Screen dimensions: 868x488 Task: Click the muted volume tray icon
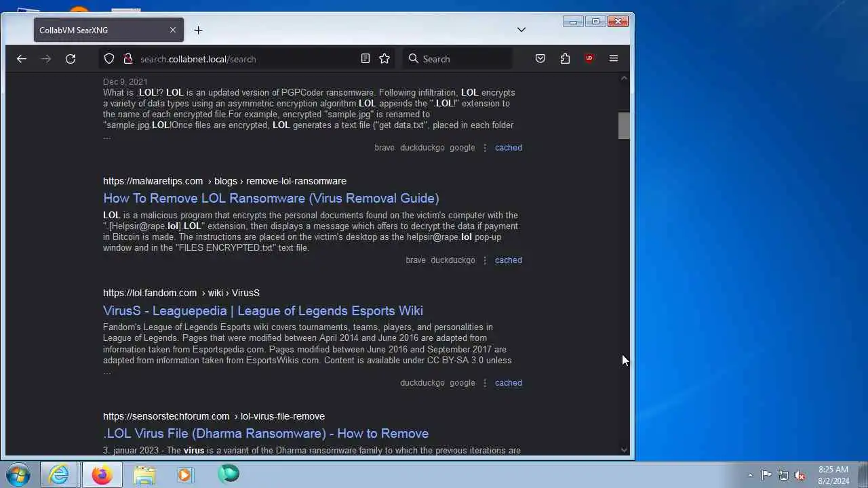(x=800, y=475)
